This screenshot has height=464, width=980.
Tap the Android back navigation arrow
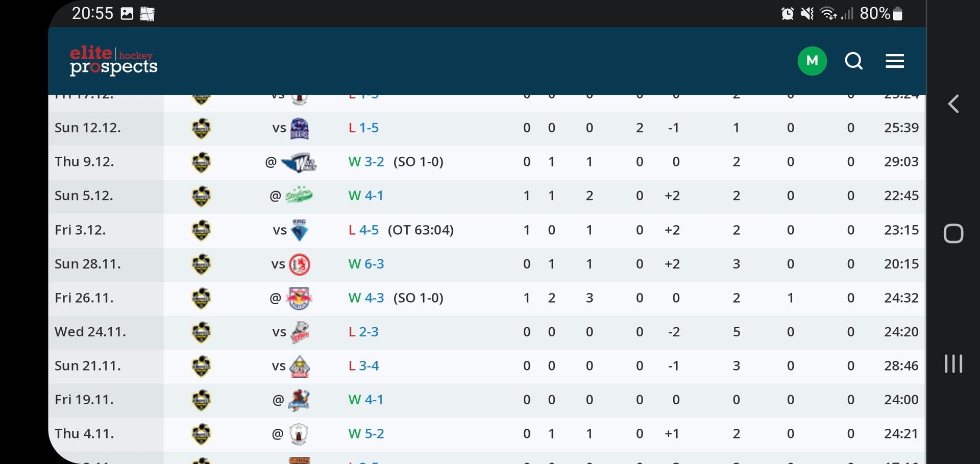[953, 104]
